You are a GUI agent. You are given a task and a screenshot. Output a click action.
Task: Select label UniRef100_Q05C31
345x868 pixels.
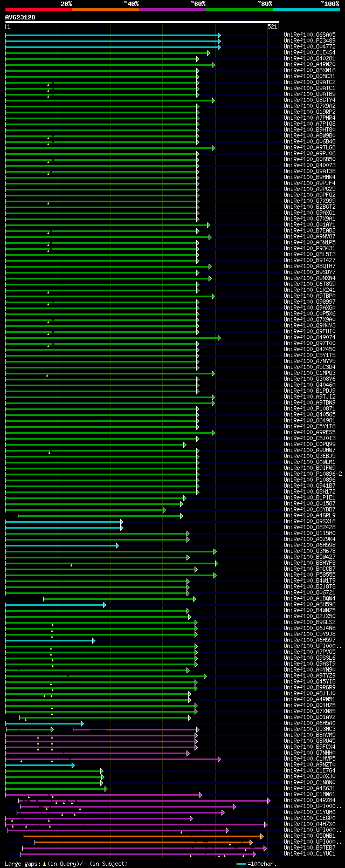(309, 77)
